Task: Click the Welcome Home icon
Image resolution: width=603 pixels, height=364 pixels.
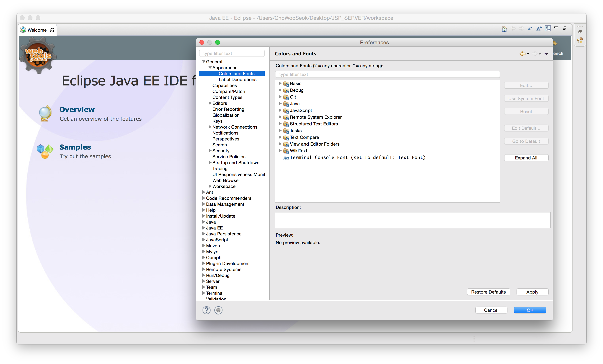Action: tap(504, 29)
